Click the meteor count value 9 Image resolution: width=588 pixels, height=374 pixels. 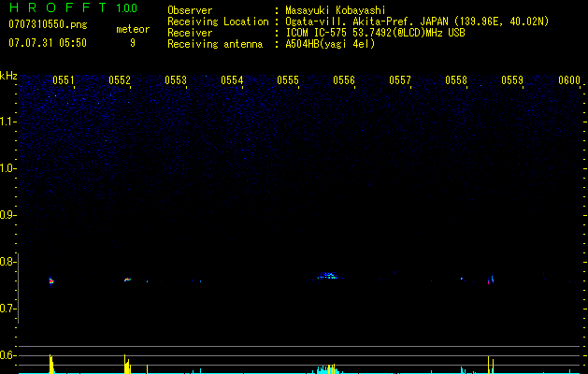pyautogui.click(x=133, y=43)
